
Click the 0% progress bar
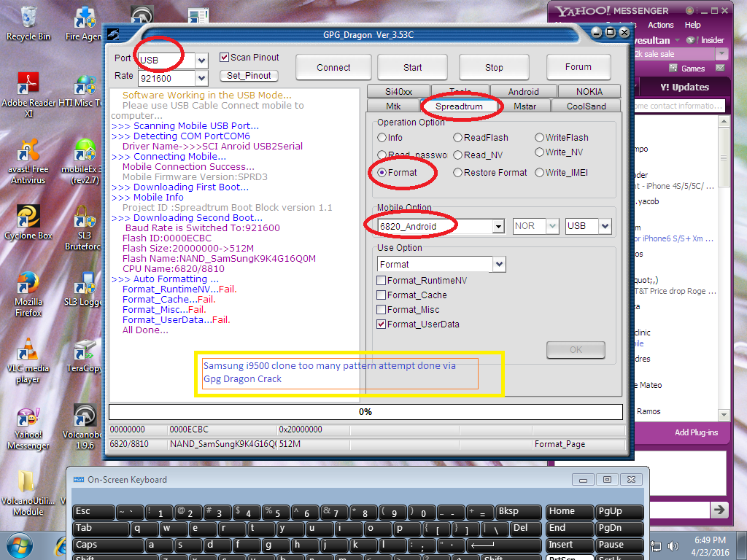(365, 412)
